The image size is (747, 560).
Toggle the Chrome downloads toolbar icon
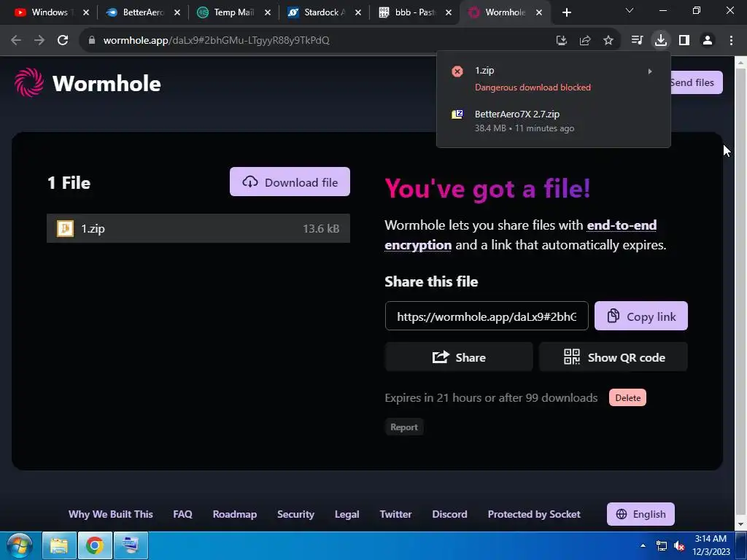pos(661,41)
